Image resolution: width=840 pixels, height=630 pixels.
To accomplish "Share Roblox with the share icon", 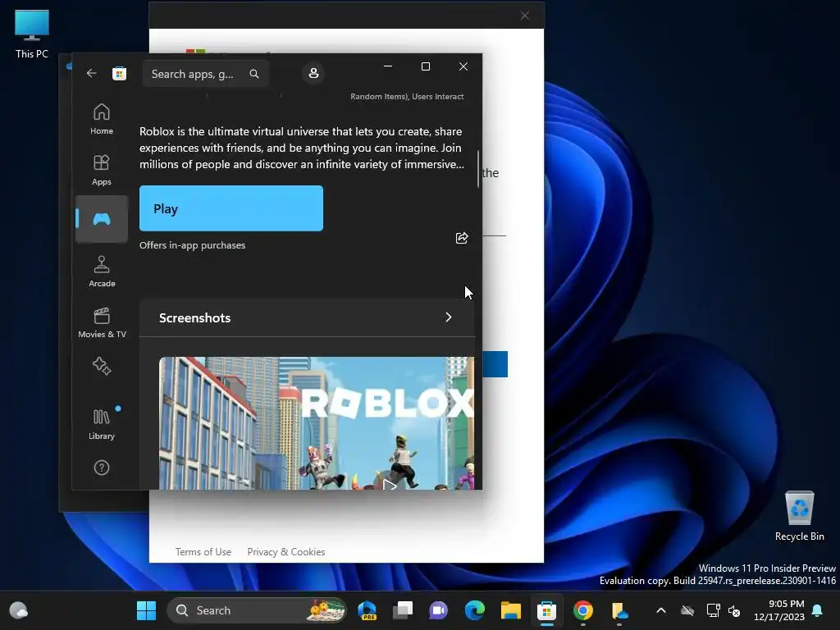I will click(x=462, y=238).
